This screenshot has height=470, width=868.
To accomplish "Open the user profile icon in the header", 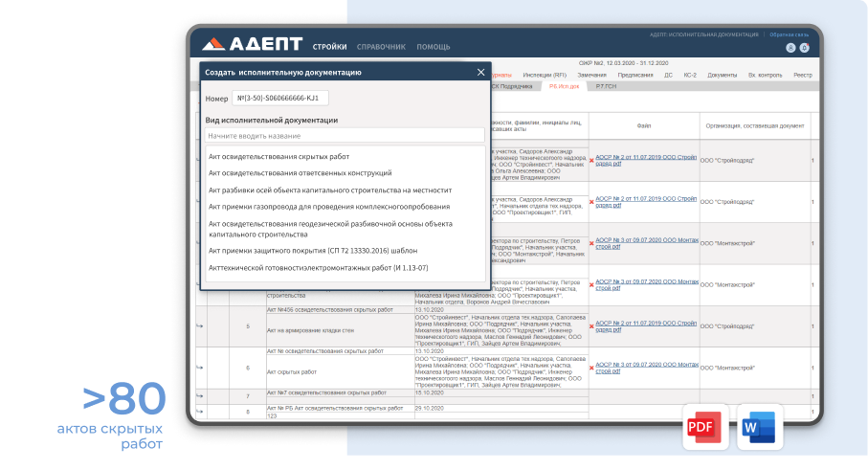I will (x=790, y=48).
